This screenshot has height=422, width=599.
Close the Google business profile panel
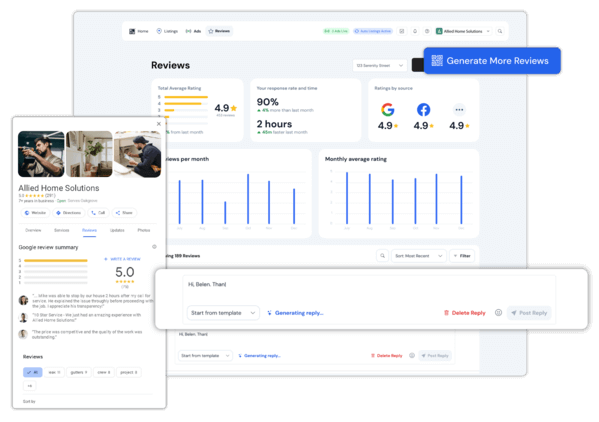(159, 124)
